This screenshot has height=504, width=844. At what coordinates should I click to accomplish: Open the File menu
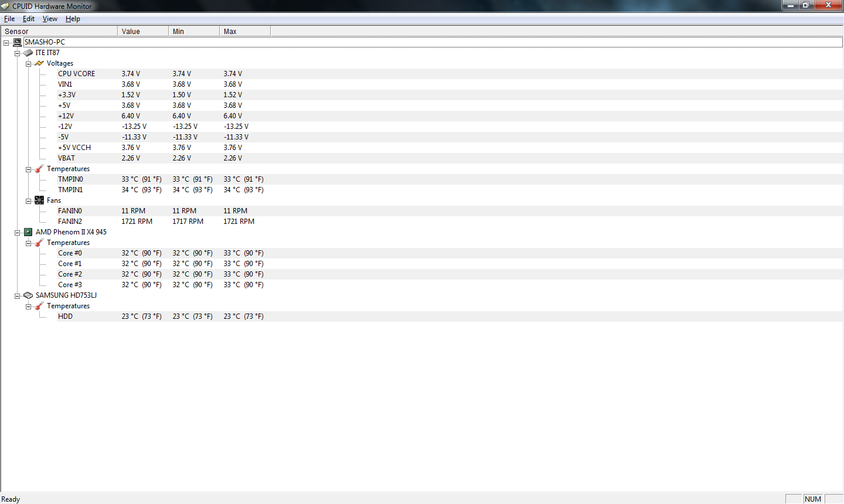[x=9, y=19]
